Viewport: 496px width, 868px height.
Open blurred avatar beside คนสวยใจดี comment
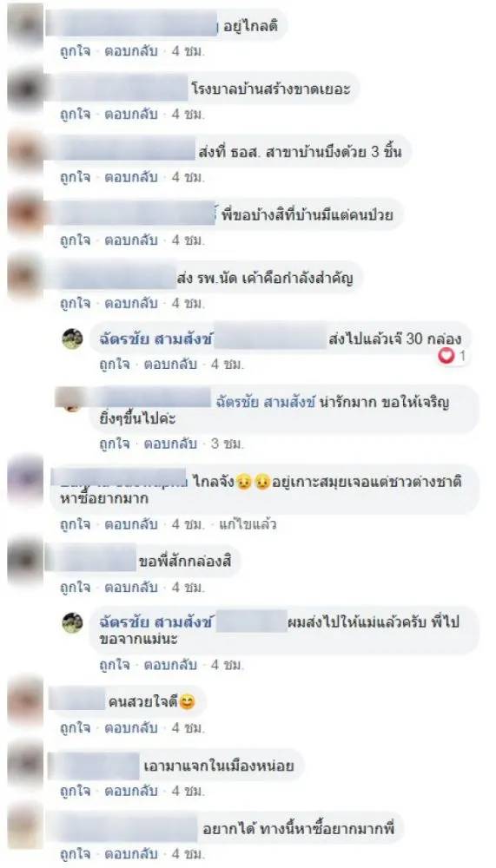25,700
